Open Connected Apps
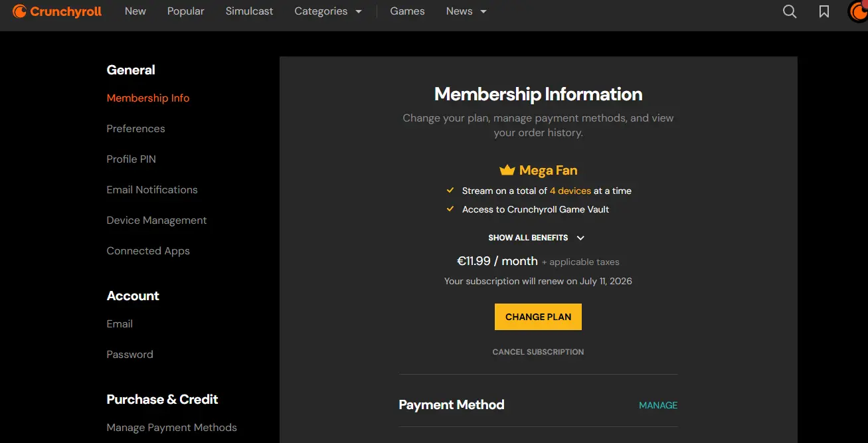 148,251
